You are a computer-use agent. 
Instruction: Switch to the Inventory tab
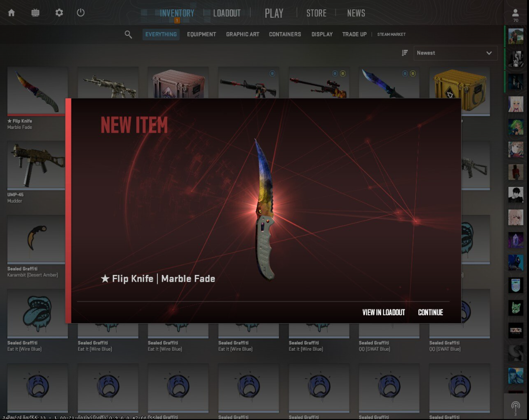coord(177,13)
